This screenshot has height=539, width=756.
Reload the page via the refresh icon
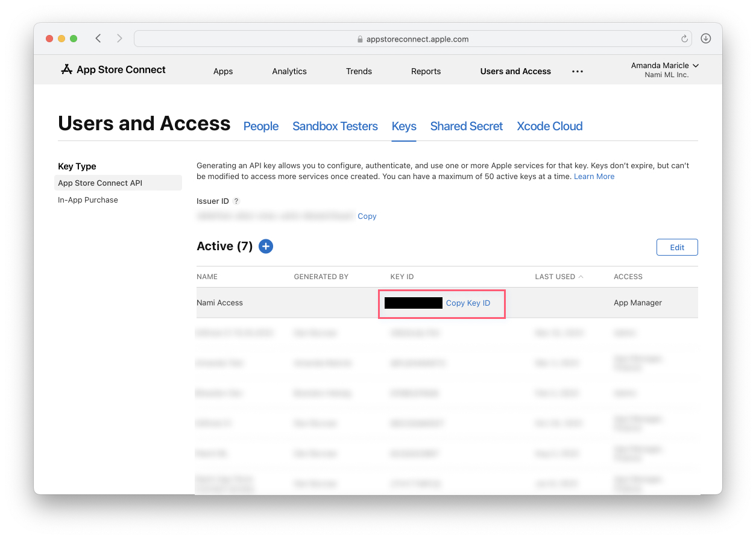(x=684, y=39)
